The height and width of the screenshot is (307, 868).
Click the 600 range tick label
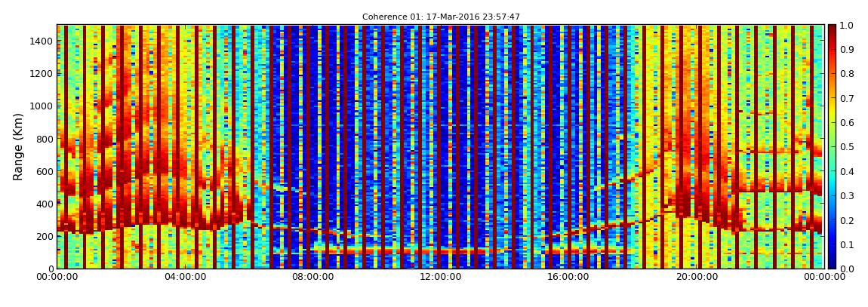pos(45,171)
